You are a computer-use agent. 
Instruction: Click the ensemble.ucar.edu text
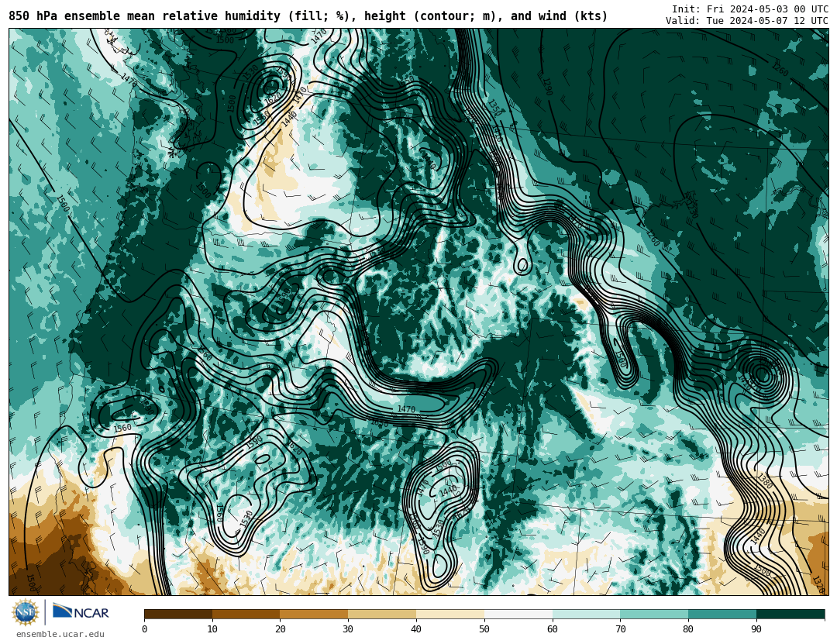(60, 634)
